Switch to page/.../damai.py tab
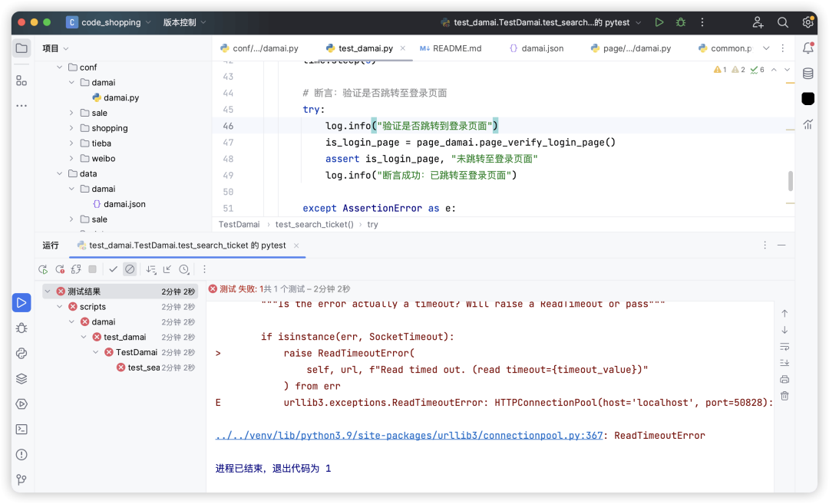The width and height of the screenshot is (829, 504). [631, 48]
